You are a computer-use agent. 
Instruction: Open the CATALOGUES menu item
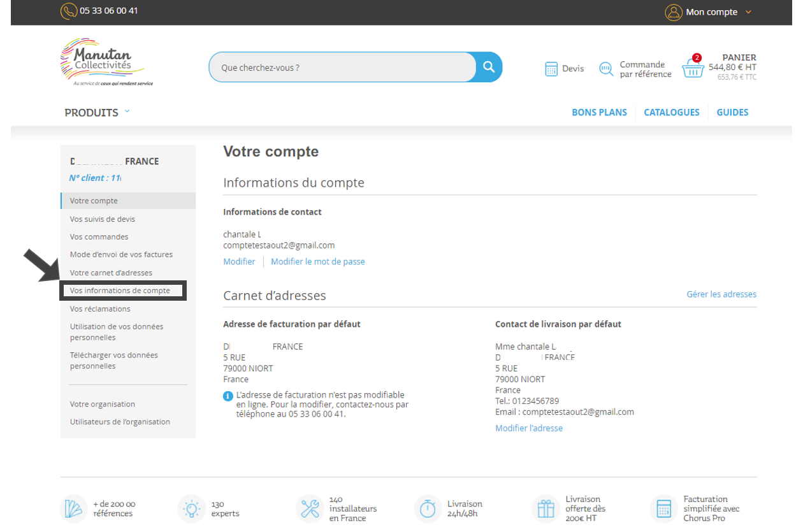tap(671, 112)
